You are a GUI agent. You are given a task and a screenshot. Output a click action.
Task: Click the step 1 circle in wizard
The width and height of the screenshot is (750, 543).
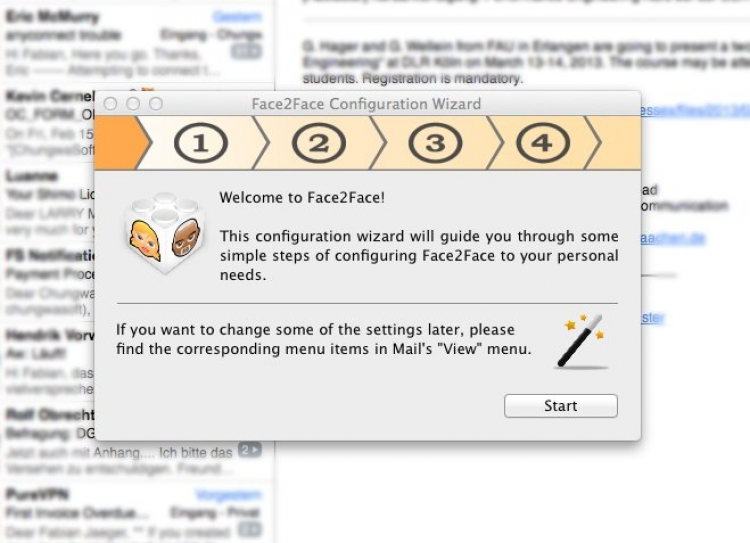pyautogui.click(x=201, y=144)
